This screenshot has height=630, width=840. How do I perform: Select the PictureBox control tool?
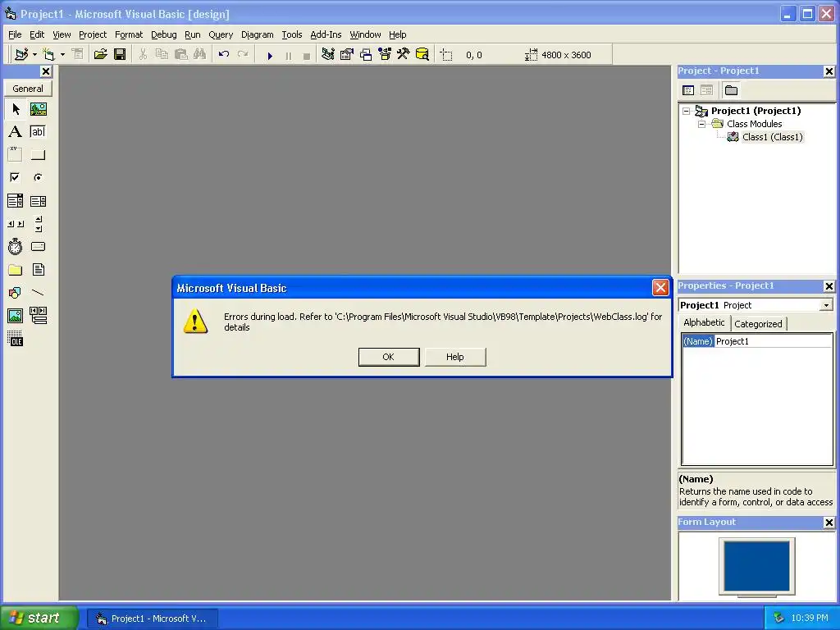(38, 109)
